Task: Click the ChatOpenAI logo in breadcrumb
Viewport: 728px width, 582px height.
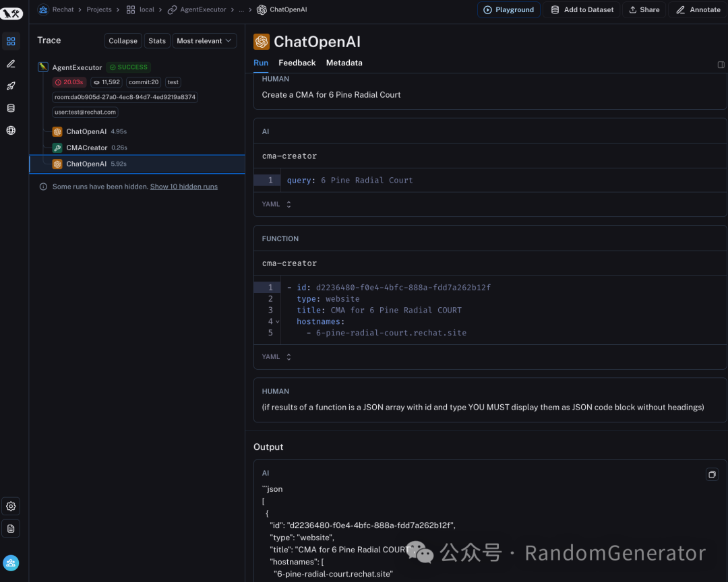Action: pyautogui.click(x=262, y=9)
